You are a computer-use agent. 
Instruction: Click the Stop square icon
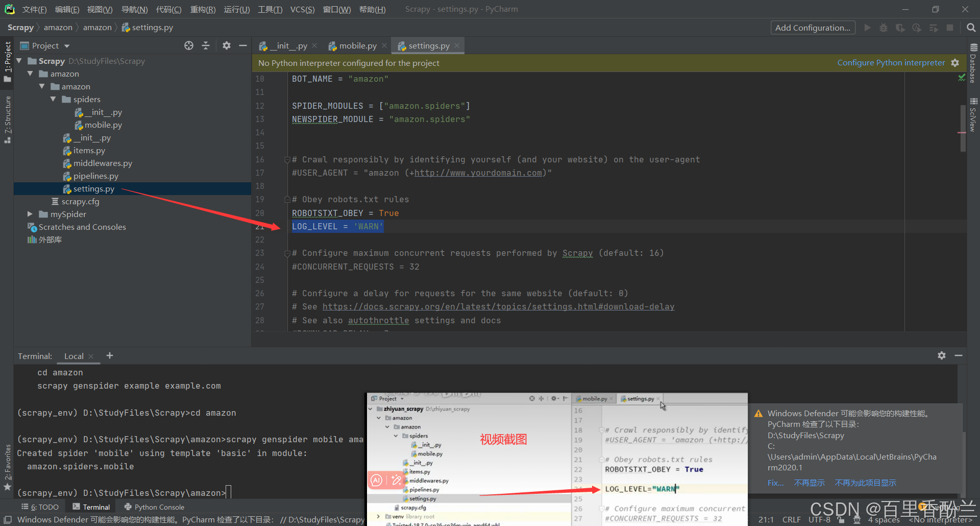[x=950, y=28]
